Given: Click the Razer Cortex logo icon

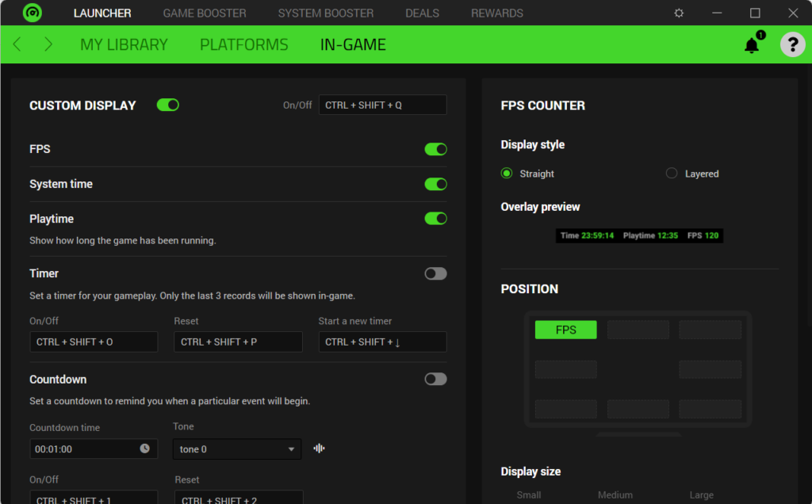Looking at the screenshot, I should tap(32, 13).
